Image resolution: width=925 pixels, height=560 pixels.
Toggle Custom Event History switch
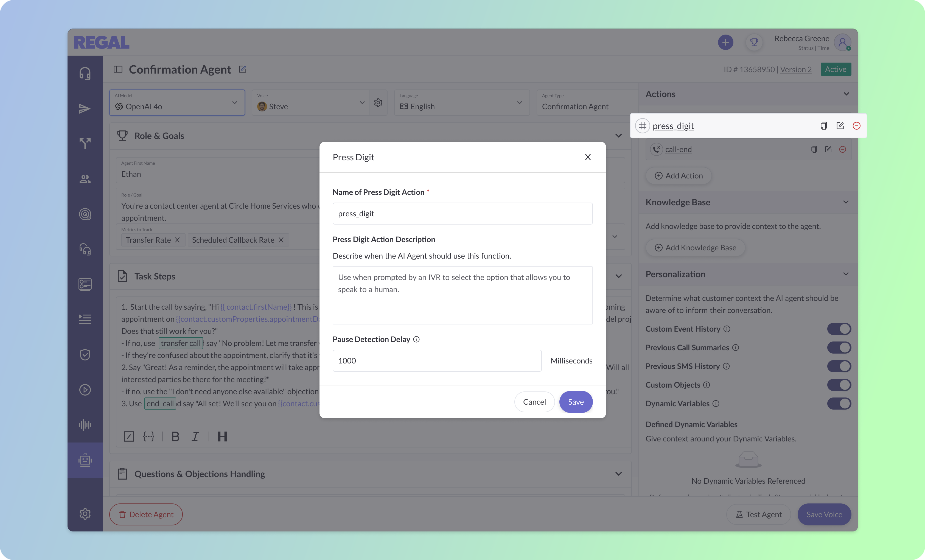coord(839,329)
